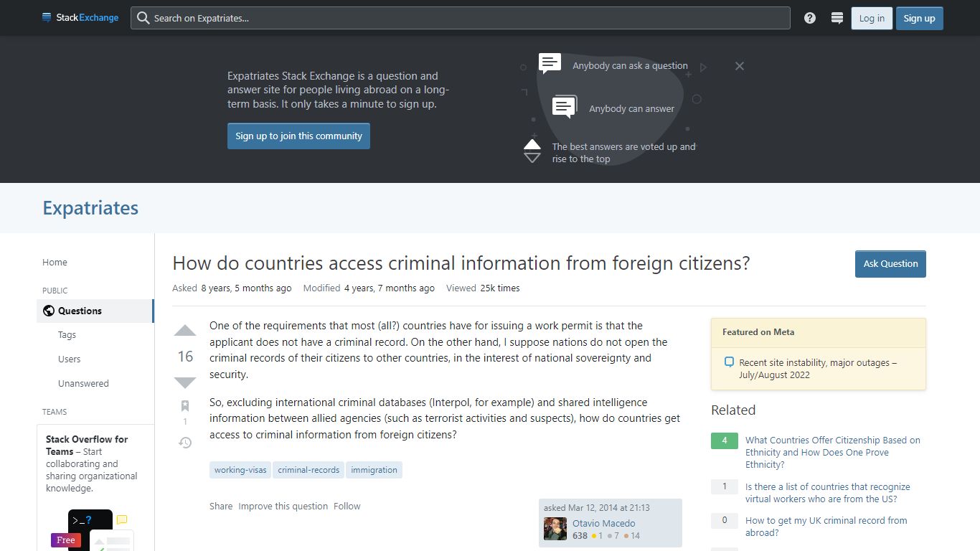Screen dimensions: 980x551
Task: Click the Ask Question button
Action: point(890,263)
